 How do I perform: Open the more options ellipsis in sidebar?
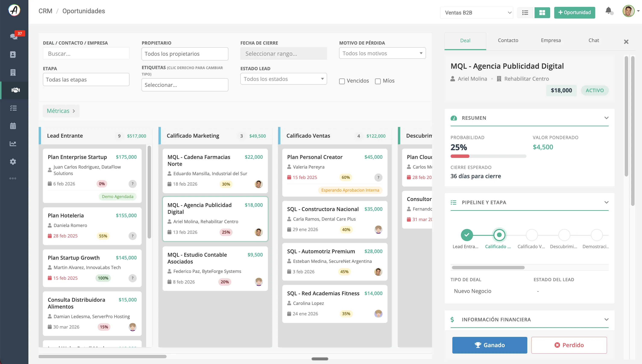[x=13, y=178]
